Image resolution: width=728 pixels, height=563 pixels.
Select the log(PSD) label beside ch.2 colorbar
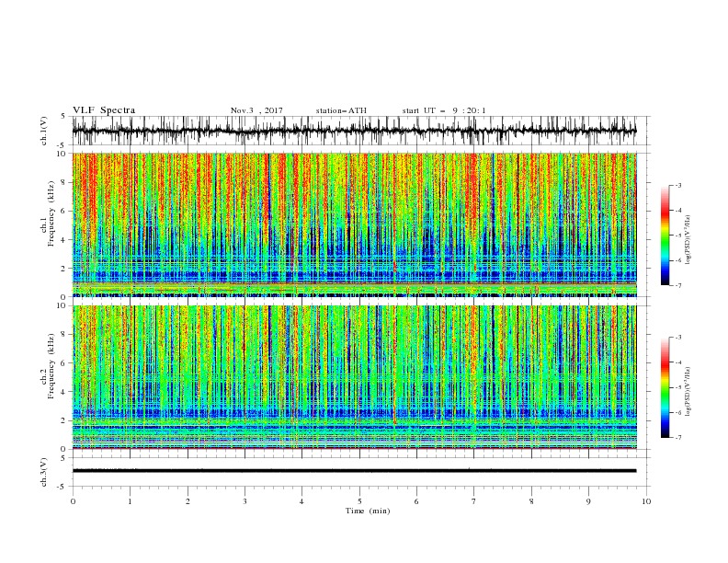[689, 392]
